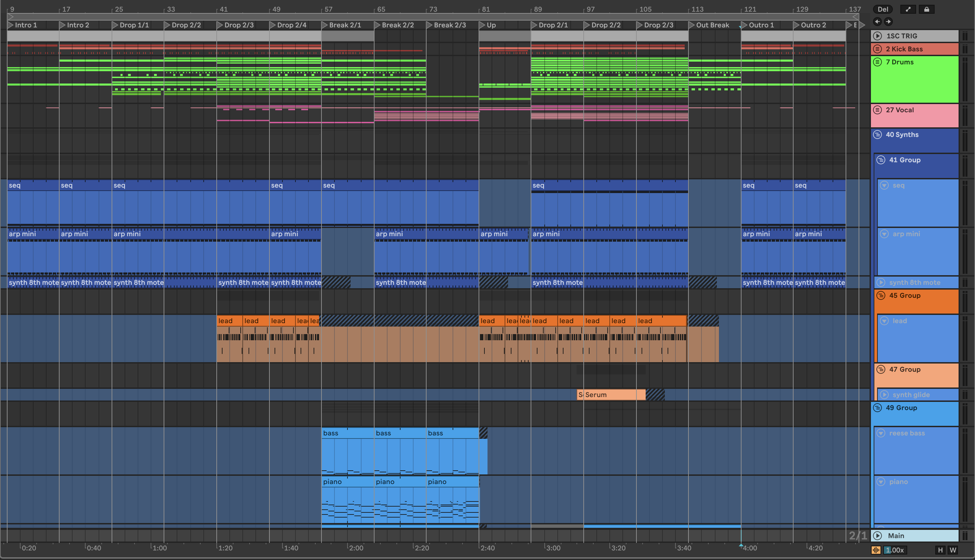Collapse the 27 Vocal group icon

point(877,110)
